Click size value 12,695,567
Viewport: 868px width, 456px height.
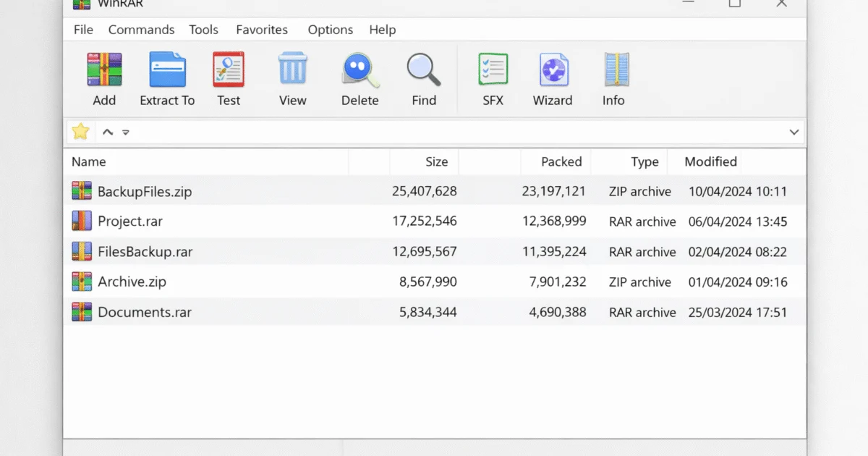click(425, 252)
